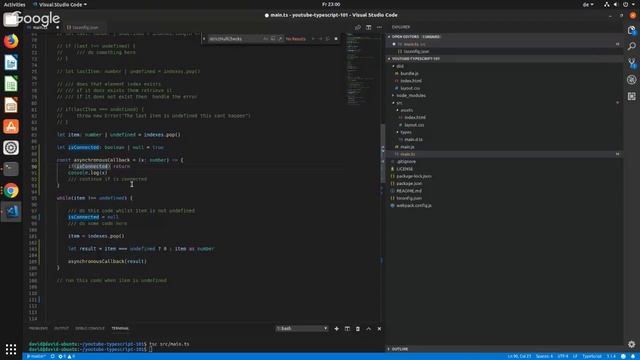This screenshot has height=360, width=640.
Task: Open Terminal from the Ubuntu dock
Action: [11, 169]
